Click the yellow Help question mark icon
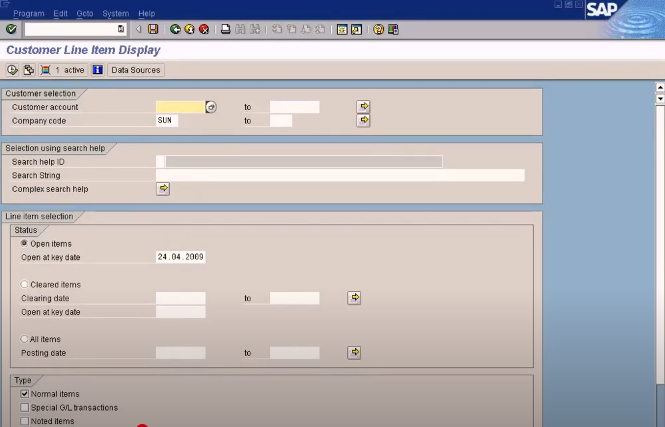This screenshot has width=665, height=427. [x=378, y=29]
